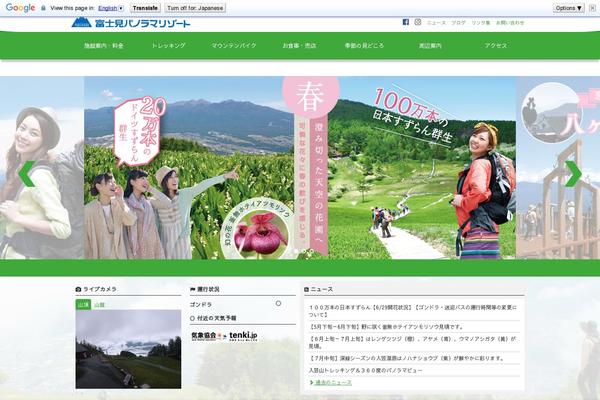Open お食事・売店 navigation menu
This screenshot has height=400, width=600.
click(299, 46)
